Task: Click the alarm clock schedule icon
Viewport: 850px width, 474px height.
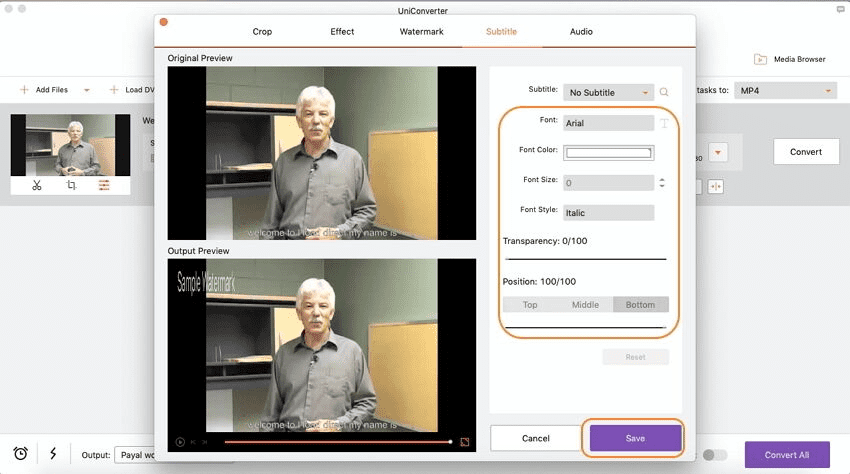Action: point(20,454)
